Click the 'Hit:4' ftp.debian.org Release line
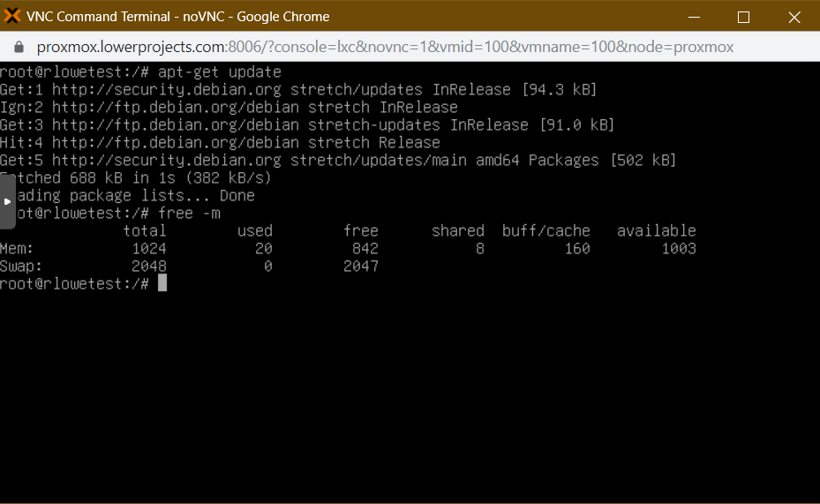 coord(220,142)
